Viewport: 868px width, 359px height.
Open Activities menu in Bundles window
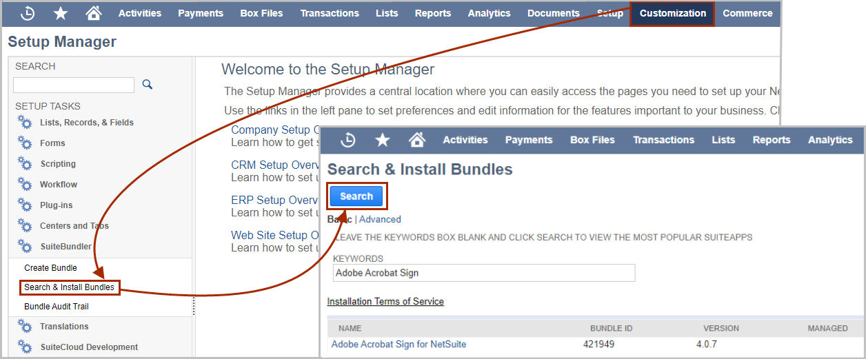point(465,140)
